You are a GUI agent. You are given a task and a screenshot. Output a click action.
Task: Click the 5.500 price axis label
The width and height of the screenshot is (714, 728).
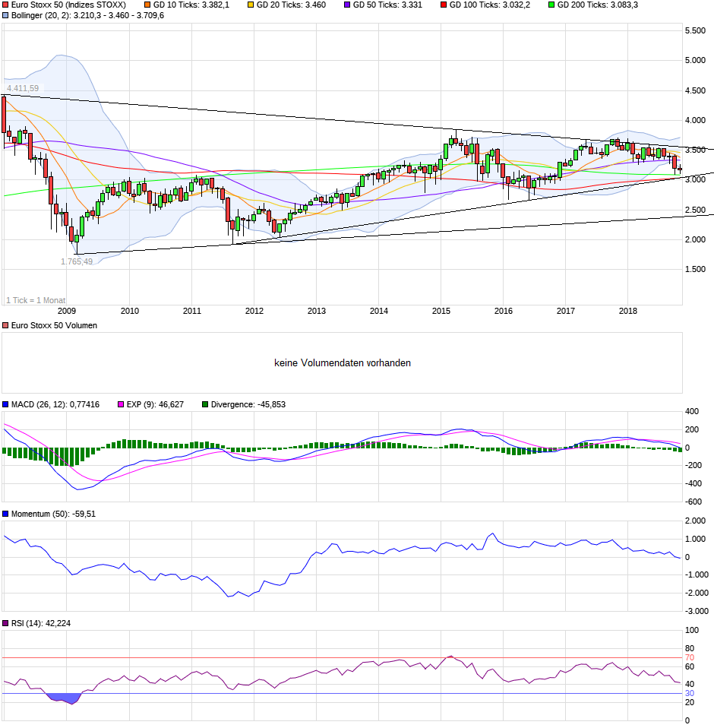695,30
